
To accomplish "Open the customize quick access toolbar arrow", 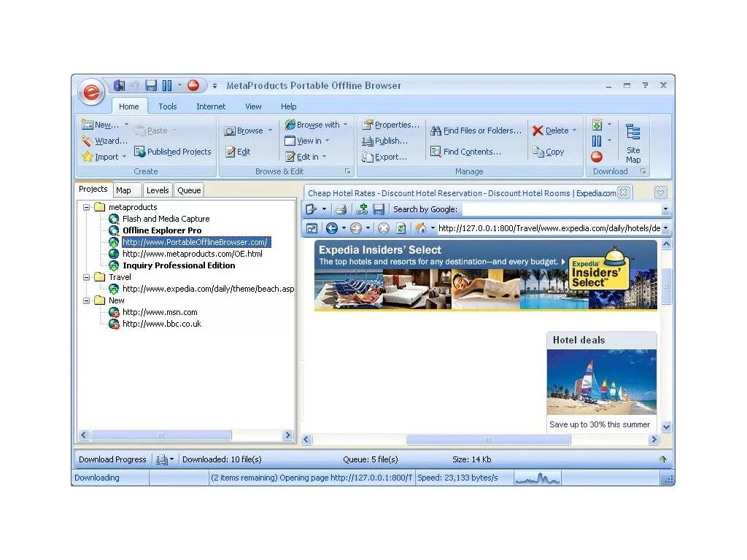I will pos(215,86).
